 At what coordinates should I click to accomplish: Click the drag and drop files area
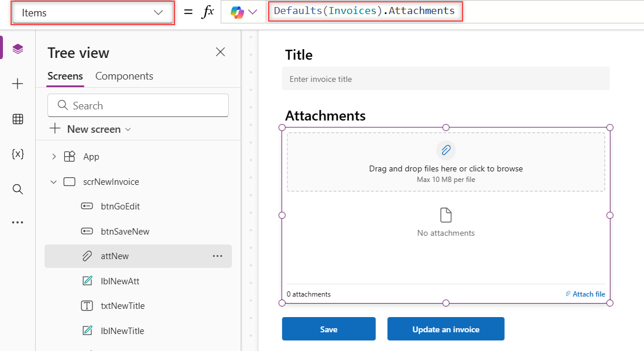tap(446, 161)
